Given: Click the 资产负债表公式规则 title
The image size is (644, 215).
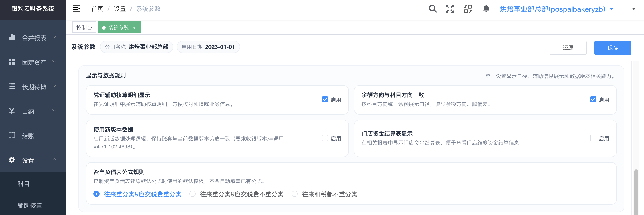Looking at the screenshot, I should coord(119,172).
